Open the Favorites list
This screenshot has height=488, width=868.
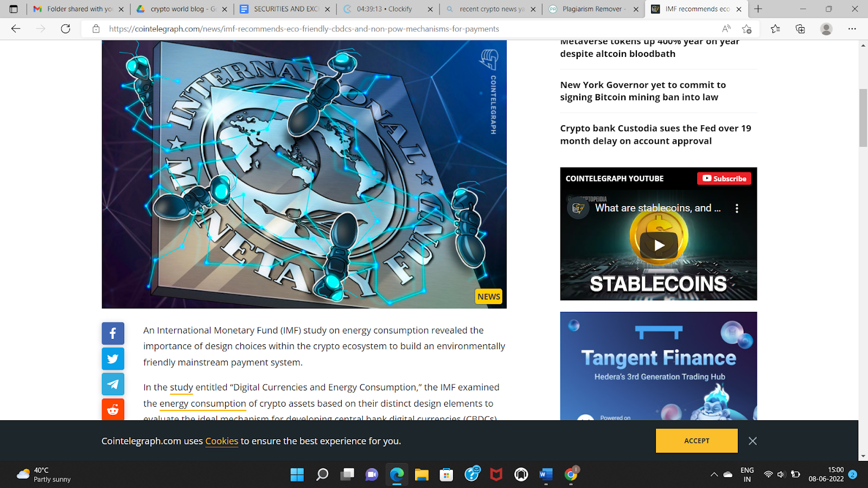tap(775, 29)
